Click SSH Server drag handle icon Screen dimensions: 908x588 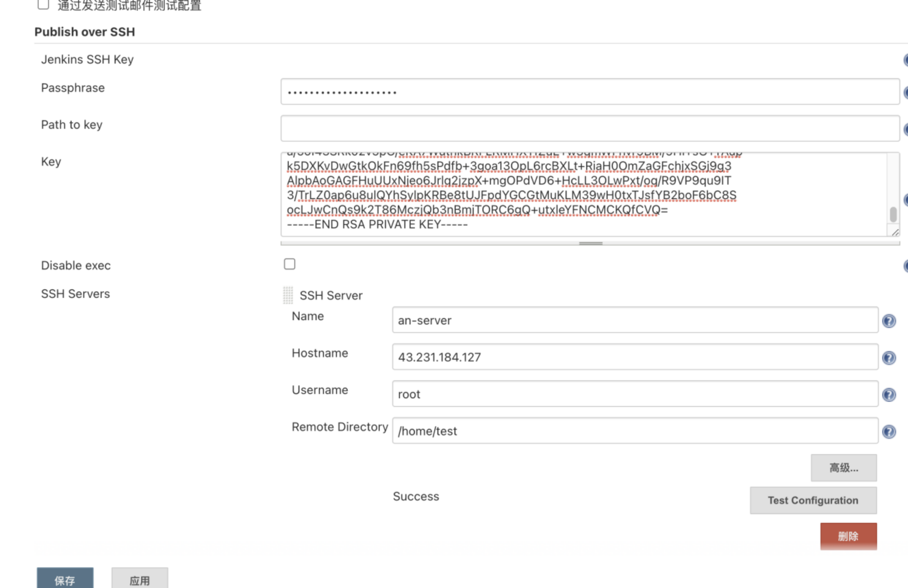[288, 295]
